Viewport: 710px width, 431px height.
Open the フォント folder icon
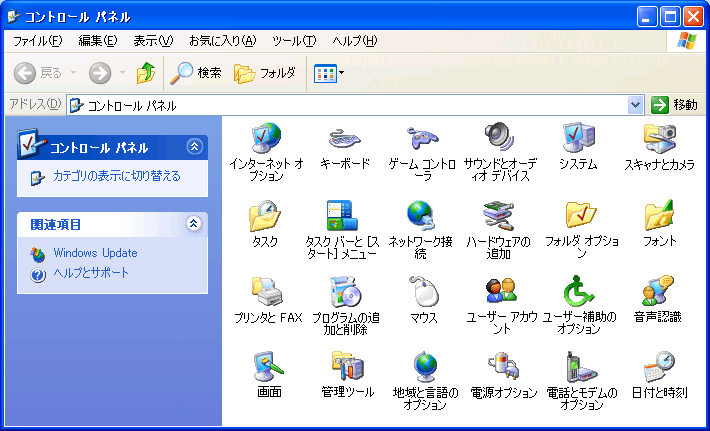tap(659, 216)
